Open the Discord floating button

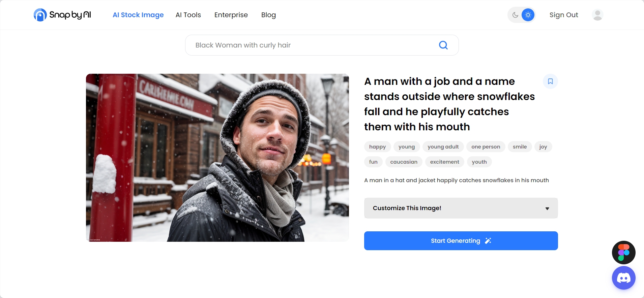coord(624,278)
